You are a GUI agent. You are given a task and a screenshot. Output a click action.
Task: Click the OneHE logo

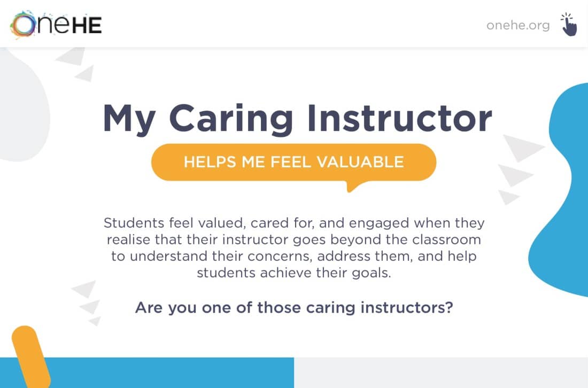(x=56, y=25)
